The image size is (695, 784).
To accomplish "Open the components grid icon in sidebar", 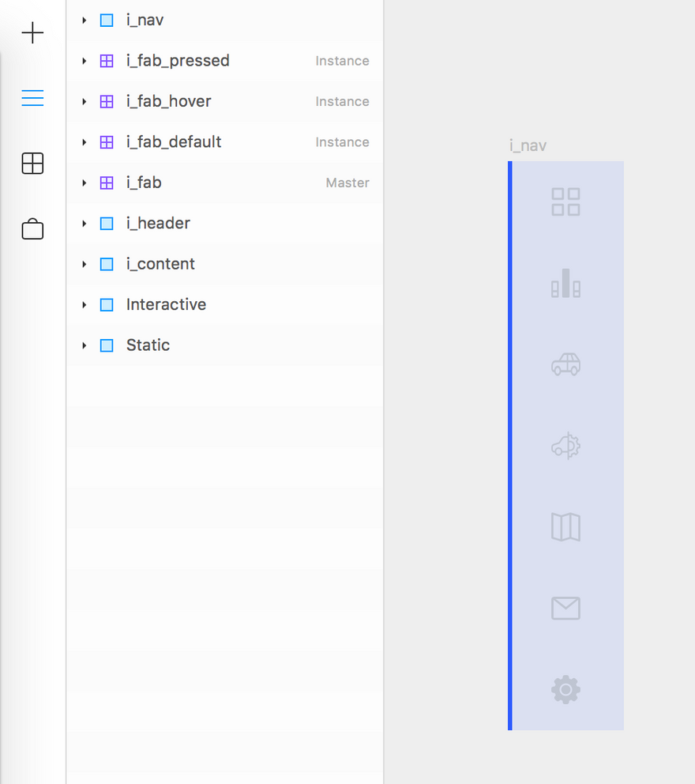I will (x=32, y=164).
